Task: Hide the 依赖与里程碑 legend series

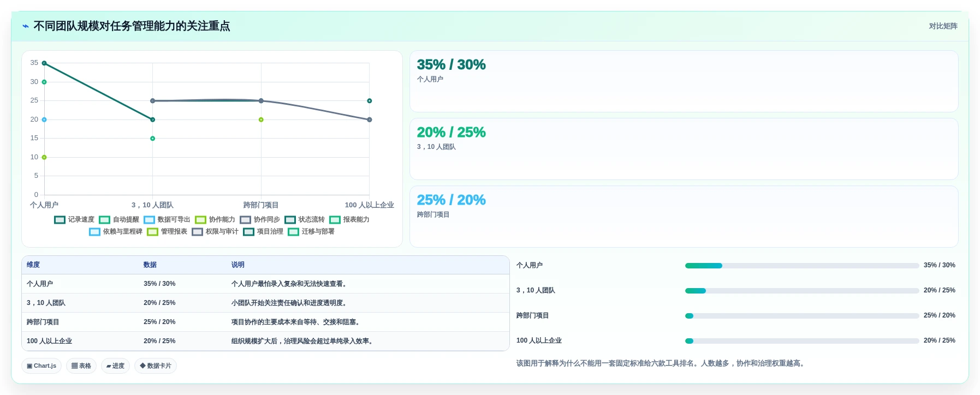Action: tap(116, 231)
